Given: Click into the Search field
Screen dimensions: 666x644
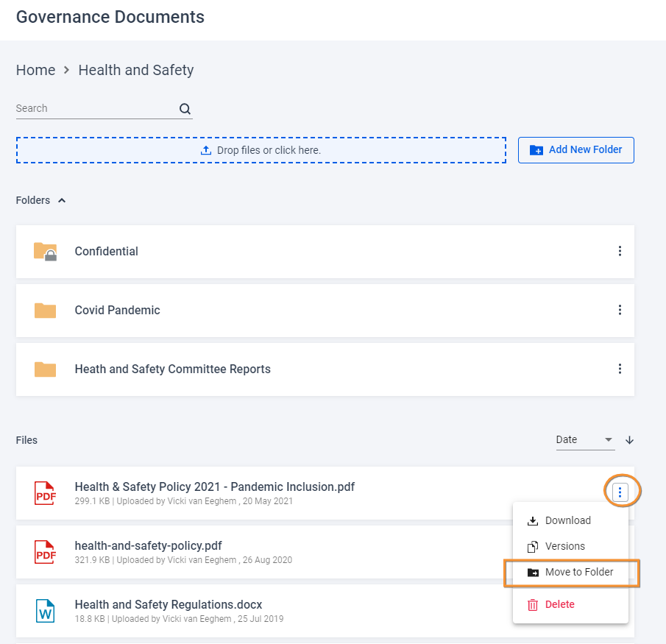Looking at the screenshot, I should 96,108.
